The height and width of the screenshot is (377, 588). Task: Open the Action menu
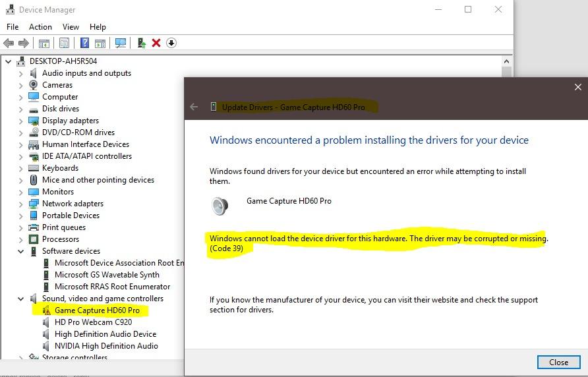(40, 27)
